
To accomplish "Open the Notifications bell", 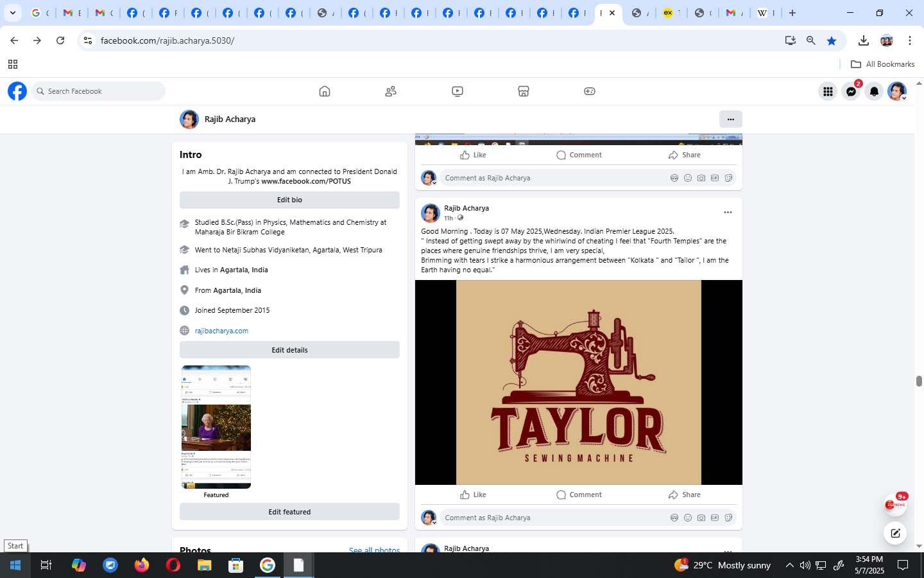I will [x=874, y=91].
